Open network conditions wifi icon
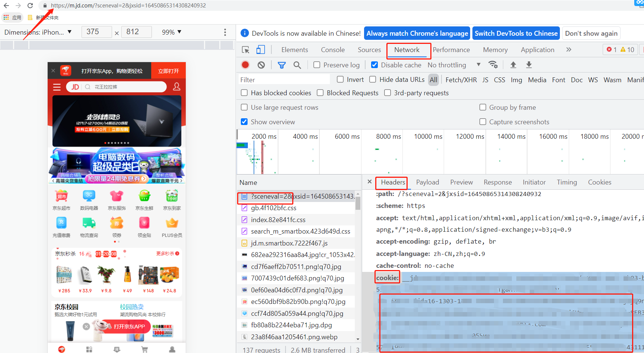Viewport: 644px width, 353px height. [493, 65]
